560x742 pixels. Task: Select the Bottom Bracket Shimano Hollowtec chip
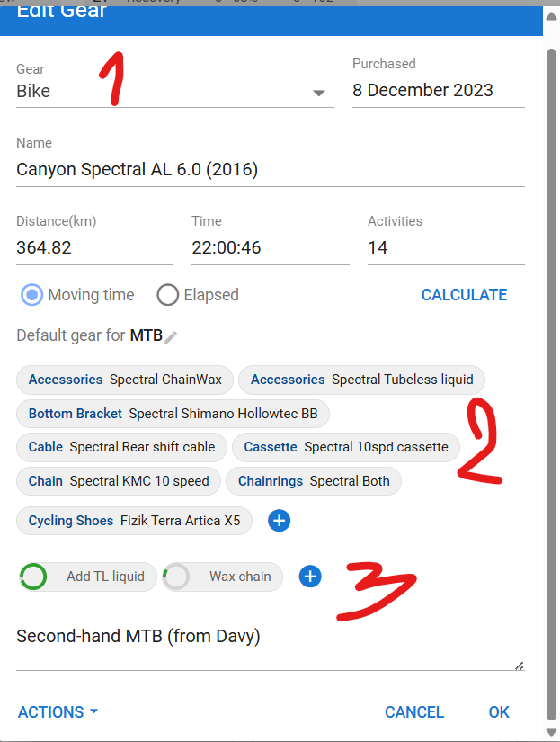[x=173, y=414]
